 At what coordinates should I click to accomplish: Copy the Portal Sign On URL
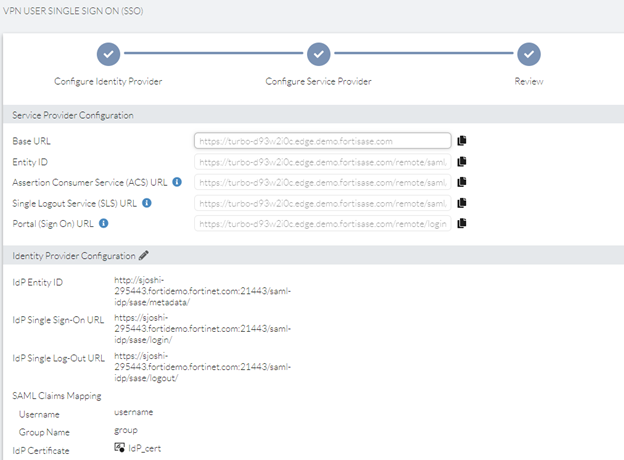(462, 223)
